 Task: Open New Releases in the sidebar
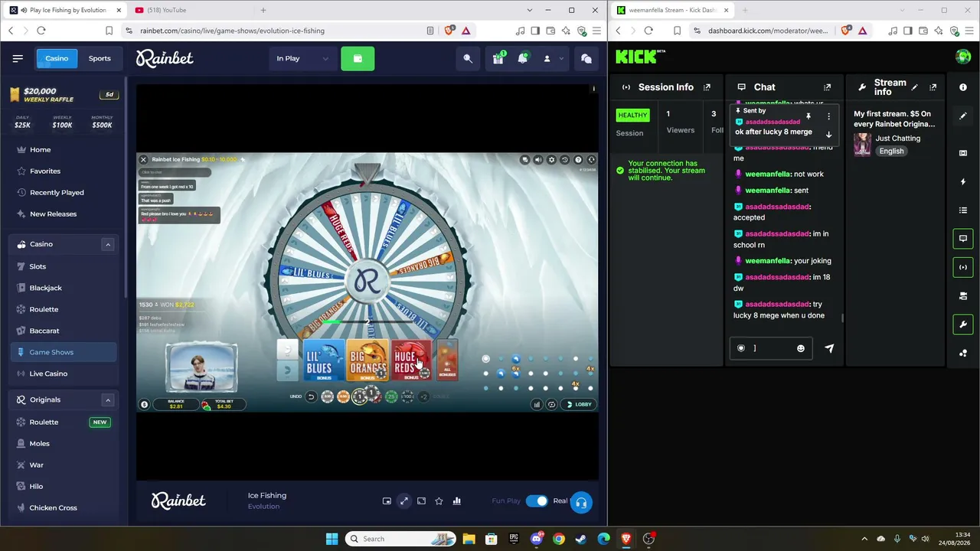[64, 214]
